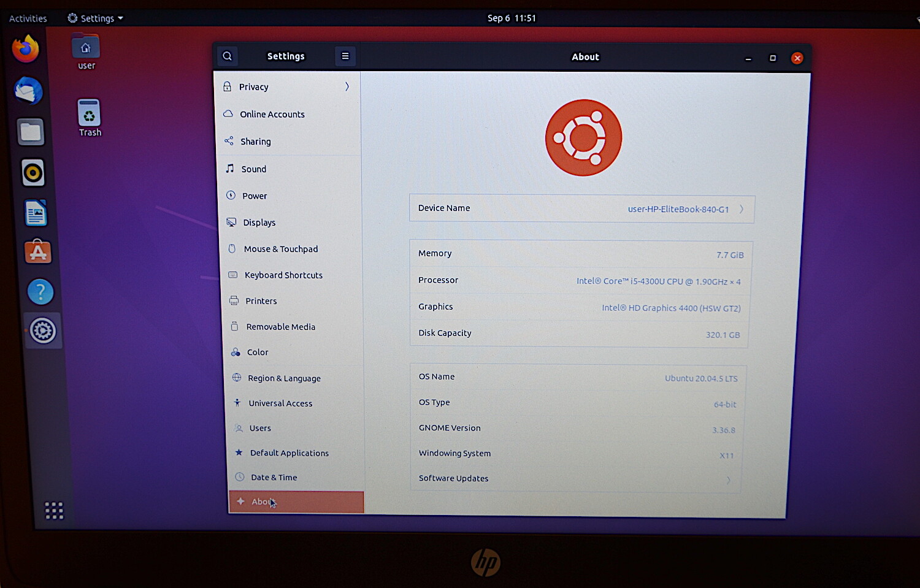The image size is (920, 588).
Task: Click the GNOME Version 3.36.8 value
Action: (x=724, y=430)
